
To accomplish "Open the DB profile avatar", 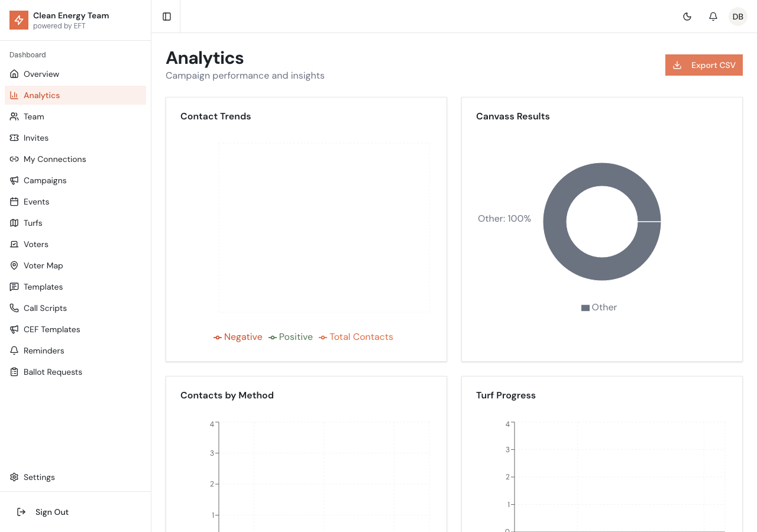I will coord(737,17).
